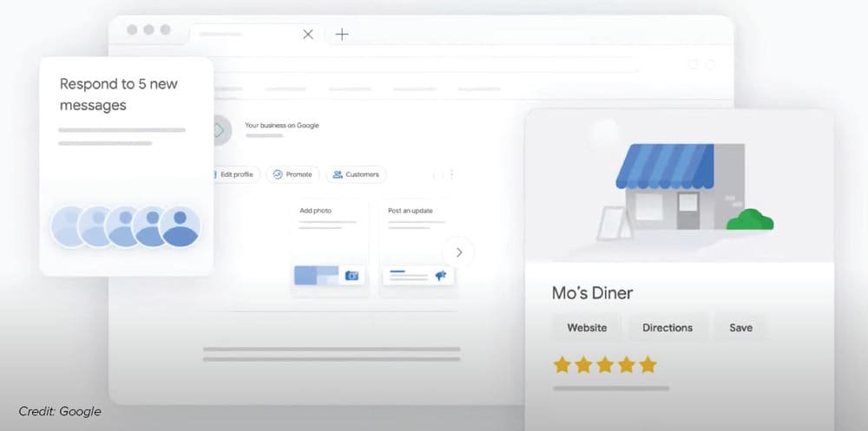The height and width of the screenshot is (431, 868).
Task: Advance the cards with the right chevron
Action: click(458, 252)
